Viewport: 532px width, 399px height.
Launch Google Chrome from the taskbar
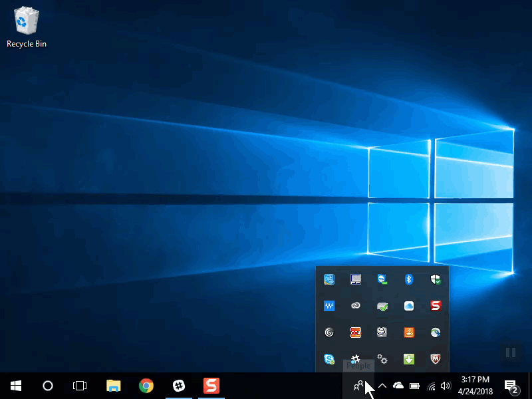tap(146, 386)
